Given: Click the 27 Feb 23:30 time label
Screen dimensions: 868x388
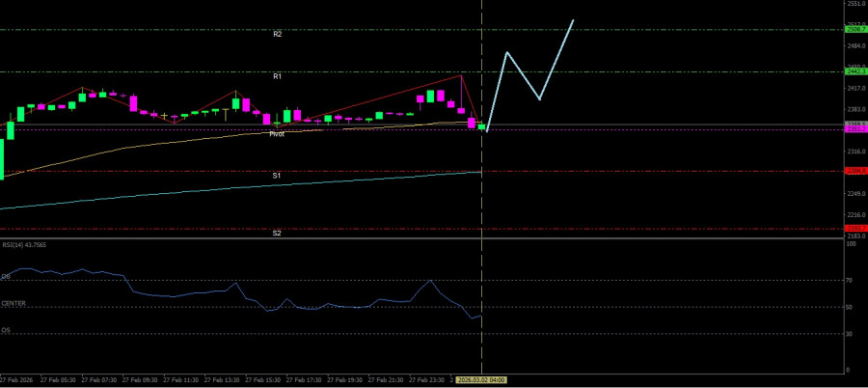Looking at the screenshot, I should [x=427, y=380].
